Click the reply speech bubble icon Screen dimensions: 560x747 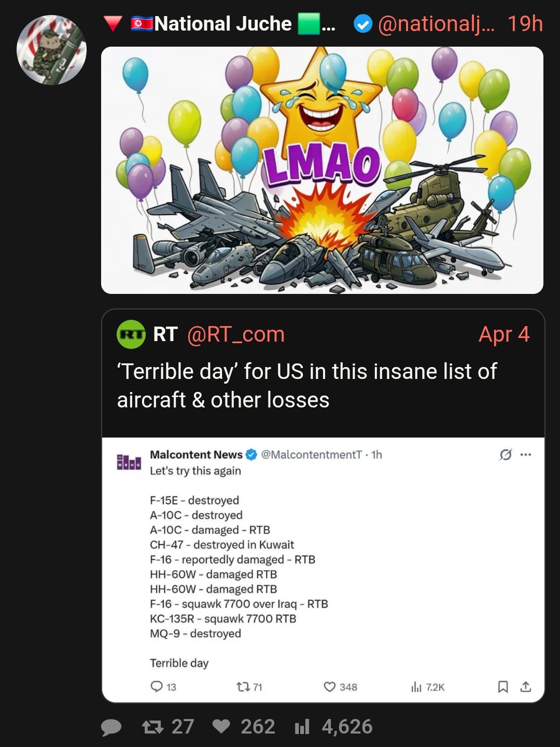coord(111,727)
